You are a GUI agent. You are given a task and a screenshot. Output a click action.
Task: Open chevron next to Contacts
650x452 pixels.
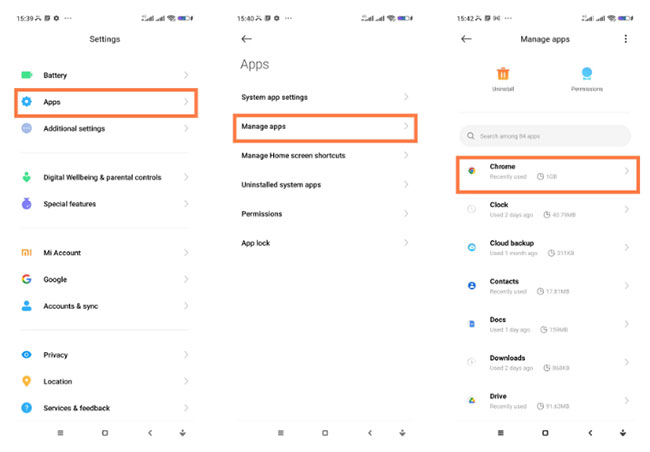tap(626, 285)
